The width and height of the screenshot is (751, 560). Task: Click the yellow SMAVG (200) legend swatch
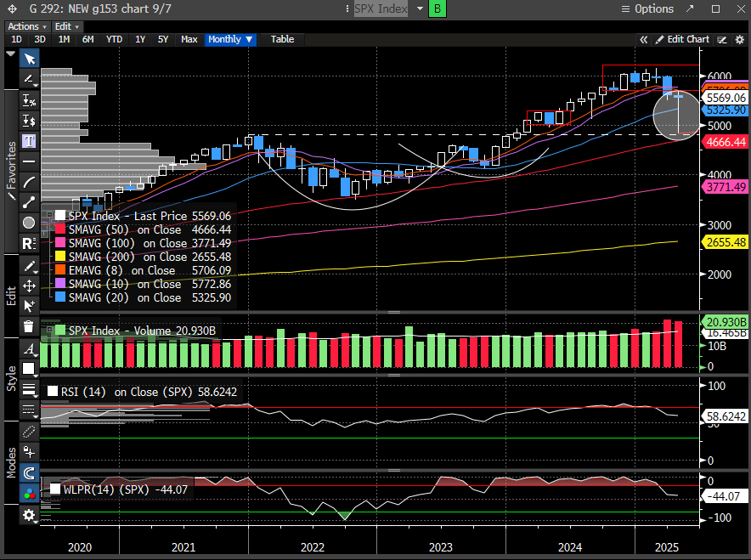click(60, 257)
